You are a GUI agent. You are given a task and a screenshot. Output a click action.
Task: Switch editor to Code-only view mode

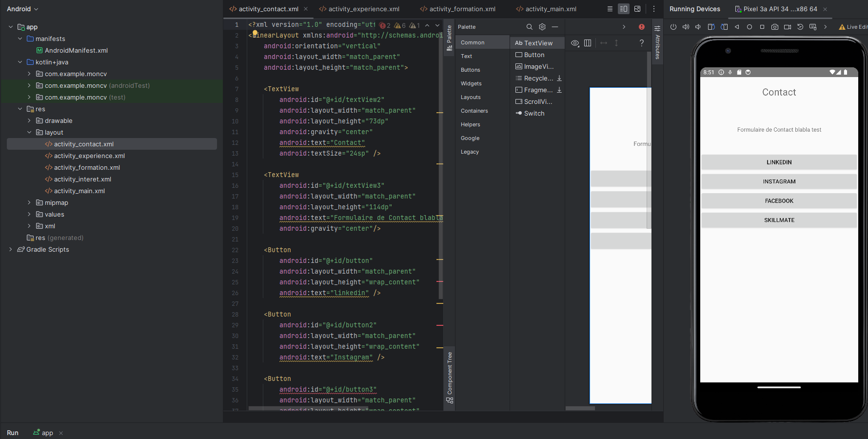click(x=610, y=9)
